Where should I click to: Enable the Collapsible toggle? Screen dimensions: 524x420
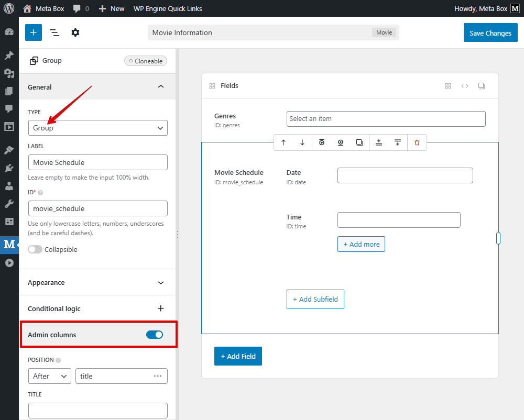click(35, 250)
